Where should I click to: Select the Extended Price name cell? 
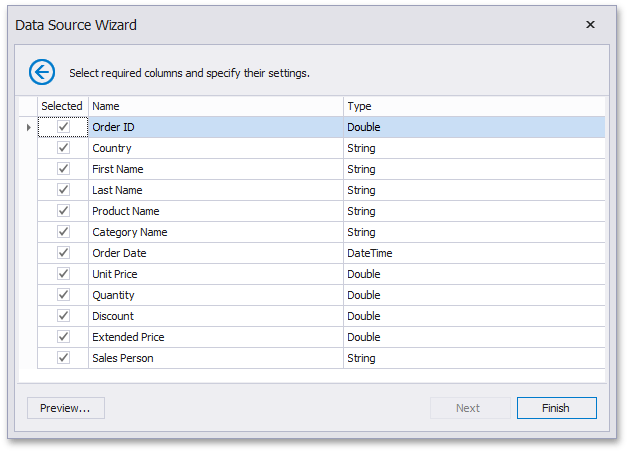click(215, 337)
